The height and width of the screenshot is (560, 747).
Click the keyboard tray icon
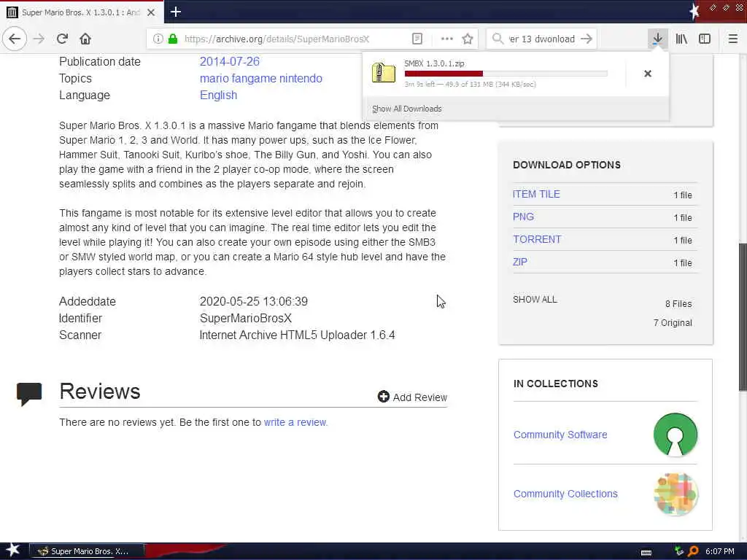pyautogui.click(x=646, y=552)
